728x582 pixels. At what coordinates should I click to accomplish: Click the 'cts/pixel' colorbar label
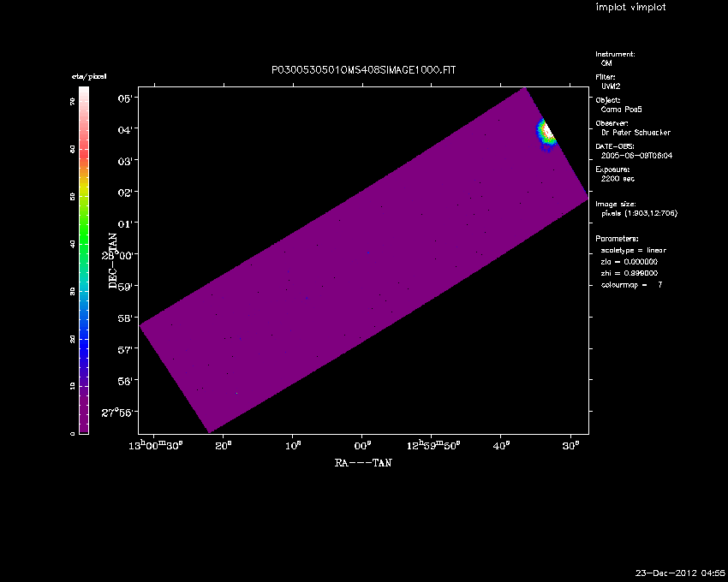pyautogui.click(x=89, y=76)
